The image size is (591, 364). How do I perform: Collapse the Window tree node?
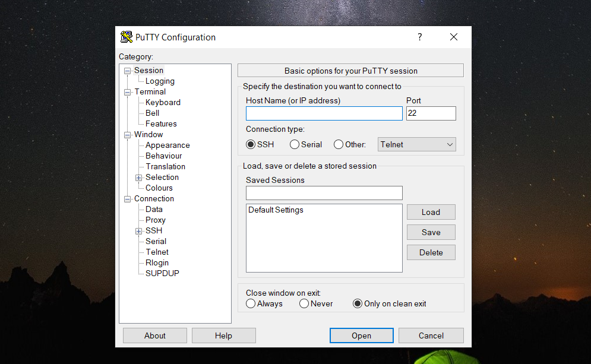[x=127, y=135]
